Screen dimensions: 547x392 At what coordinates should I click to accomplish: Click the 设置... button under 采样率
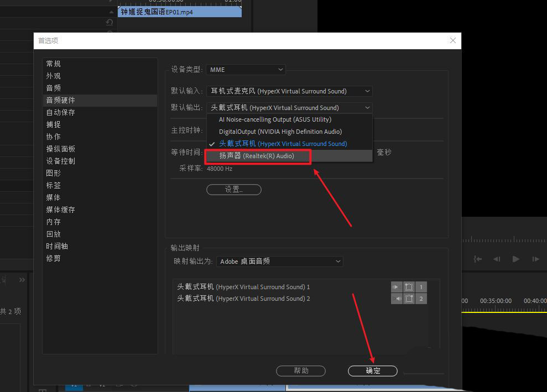[x=233, y=189]
